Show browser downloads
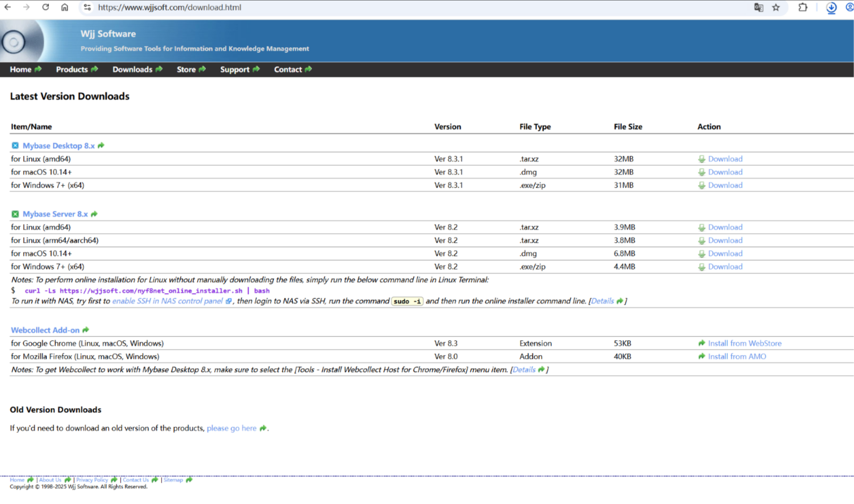 pyautogui.click(x=831, y=7)
